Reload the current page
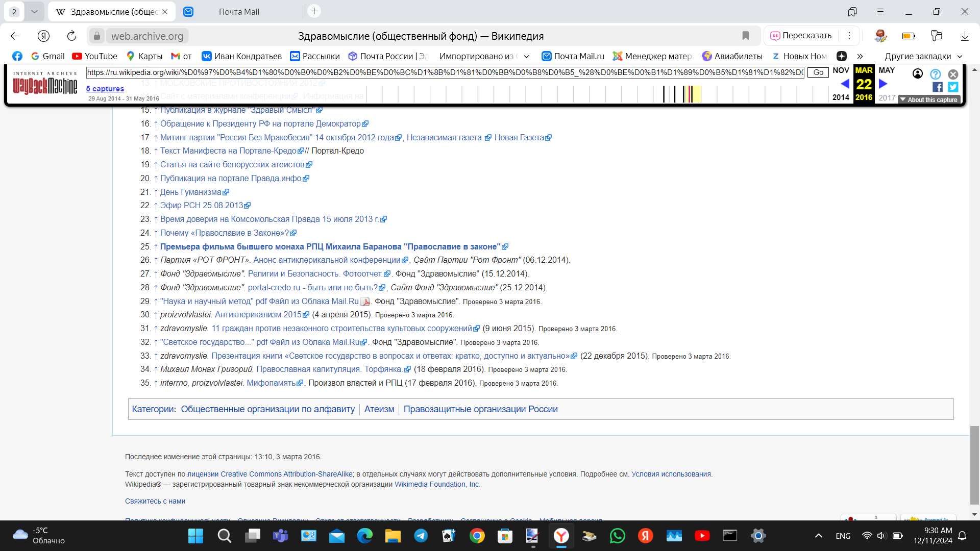This screenshot has width=980, height=551. click(71, 36)
